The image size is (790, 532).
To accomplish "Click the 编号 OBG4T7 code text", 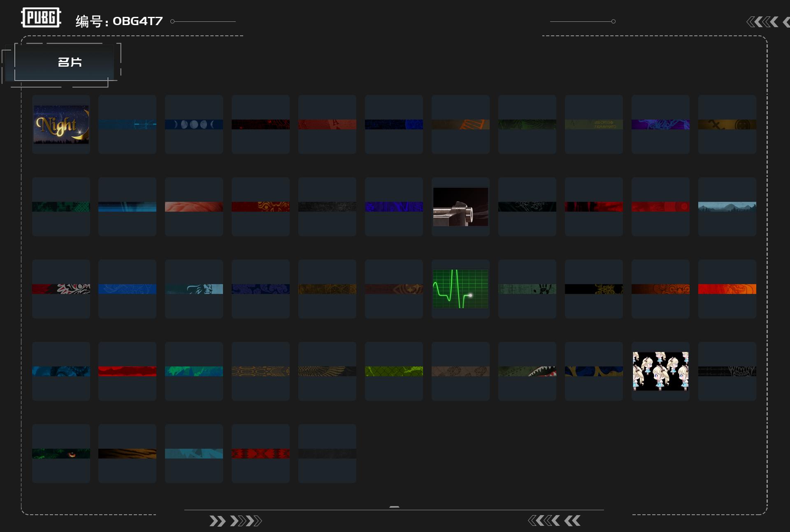I will [119, 21].
